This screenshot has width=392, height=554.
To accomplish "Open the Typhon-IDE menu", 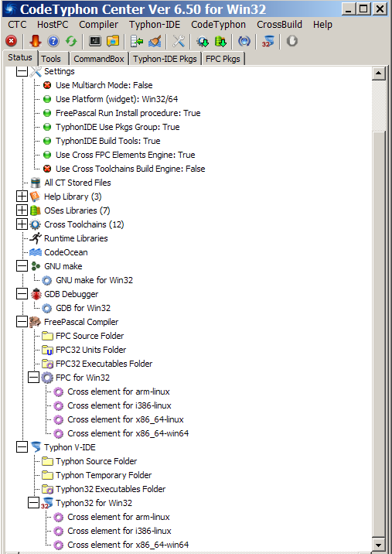I will 155,25.
